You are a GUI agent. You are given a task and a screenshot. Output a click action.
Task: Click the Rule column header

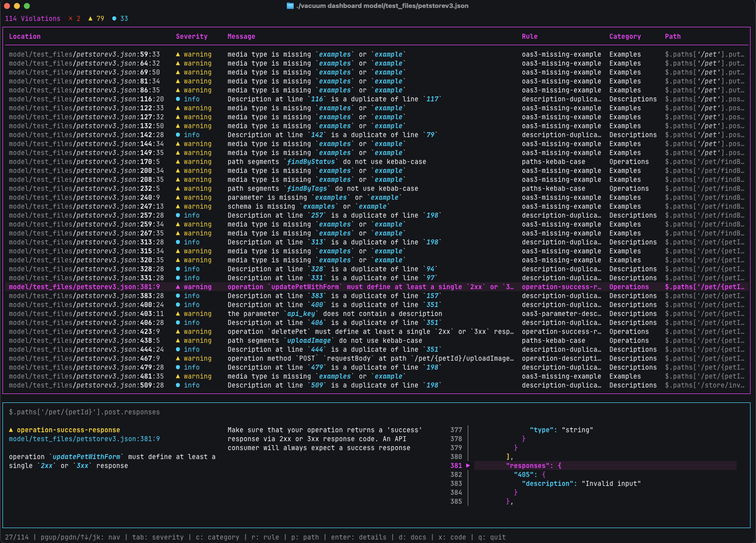pos(530,37)
